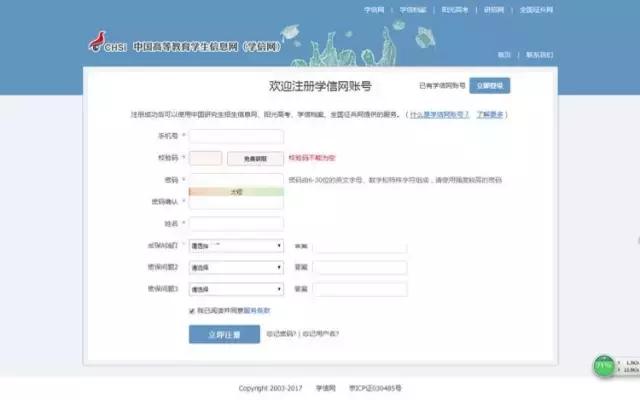The height and width of the screenshot is (400, 640).
Task: Open the 了解更多 link
Action: (490, 114)
